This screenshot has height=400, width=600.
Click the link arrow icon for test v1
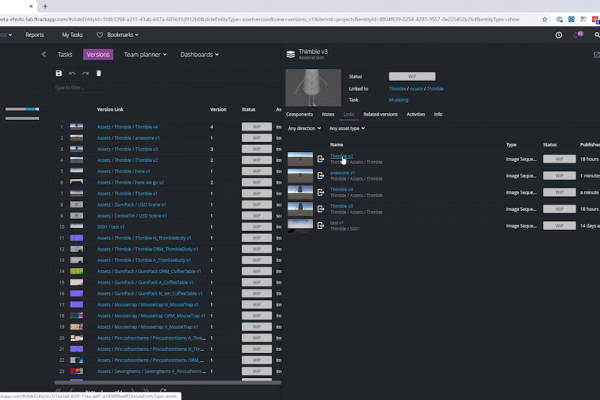[x=321, y=225]
